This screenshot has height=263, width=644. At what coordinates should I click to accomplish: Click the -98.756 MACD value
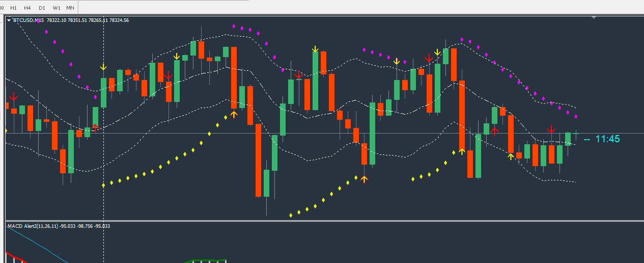coord(85,226)
